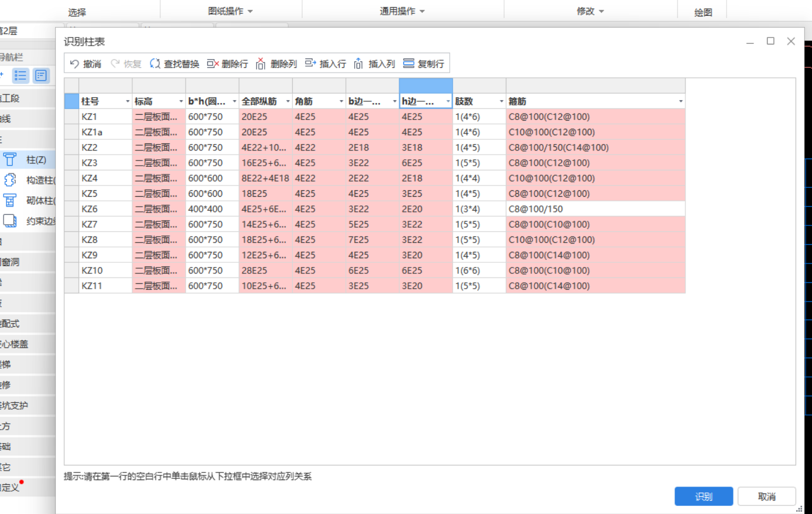Click the 1(3*4) cell in KZ6 row

click(479, 209)
